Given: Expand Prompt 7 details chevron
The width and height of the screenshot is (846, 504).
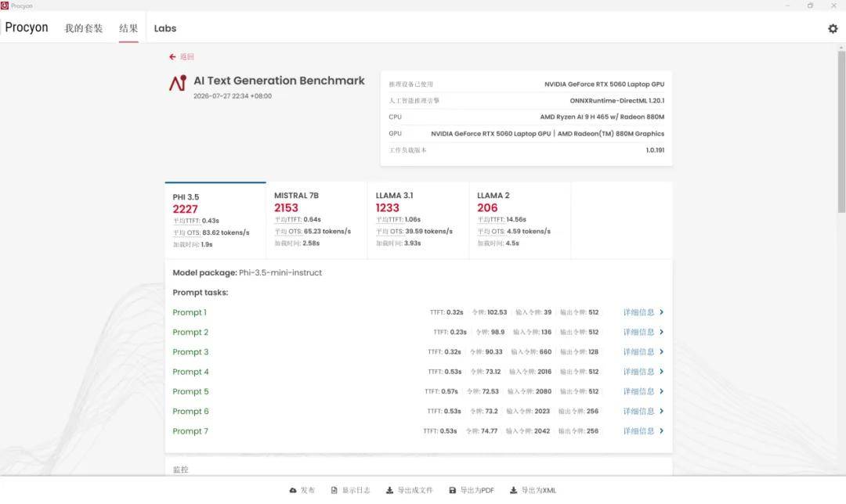Looking at the screenshot, I should 661,431.
